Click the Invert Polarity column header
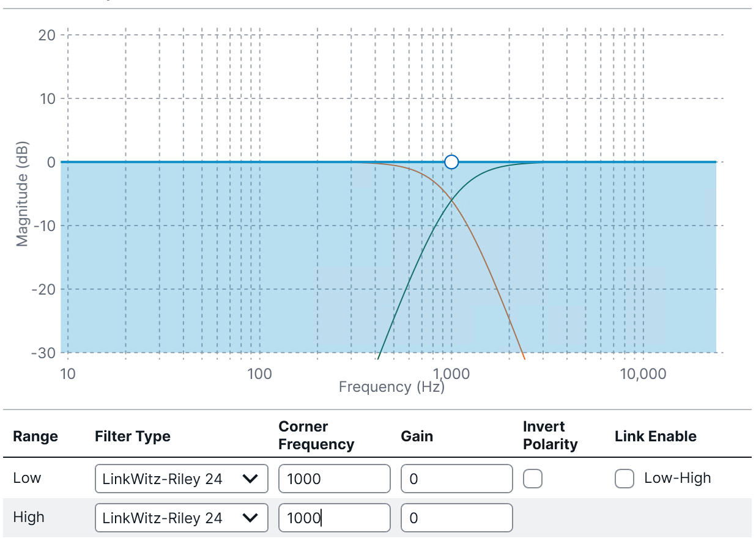The height and width of the screenshot is (544, 756). (x=550, y=435)
